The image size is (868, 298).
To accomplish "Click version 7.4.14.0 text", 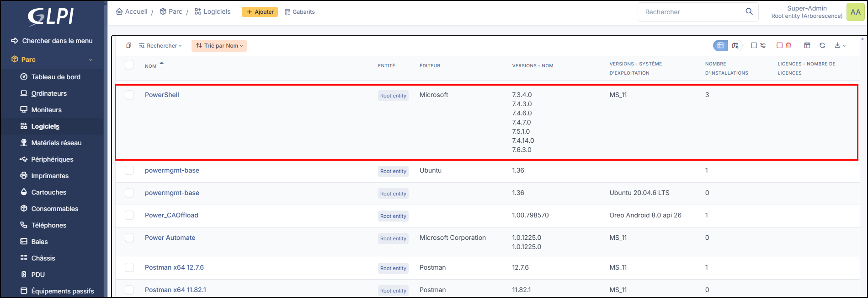I will pyautogui.click(x=523, y=141).
